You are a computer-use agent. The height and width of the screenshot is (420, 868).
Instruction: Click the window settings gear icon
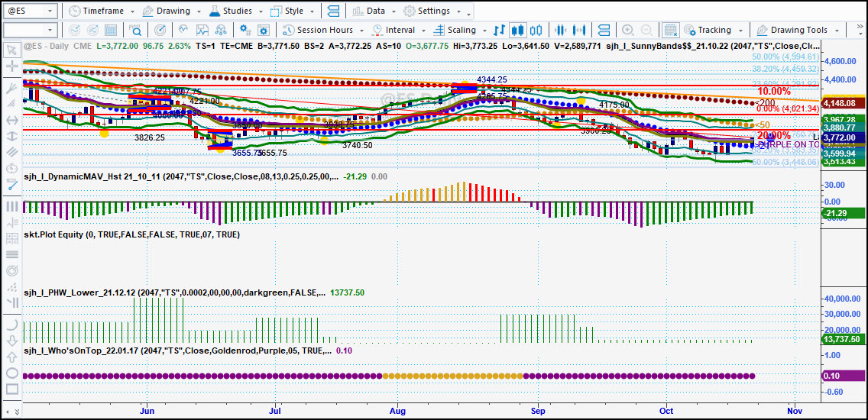[x=263, y=30]
